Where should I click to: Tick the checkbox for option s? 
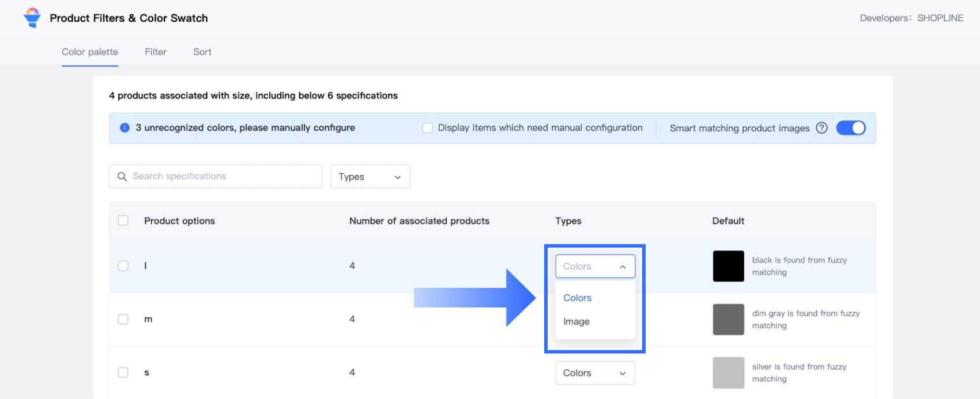tap(123, 373)
